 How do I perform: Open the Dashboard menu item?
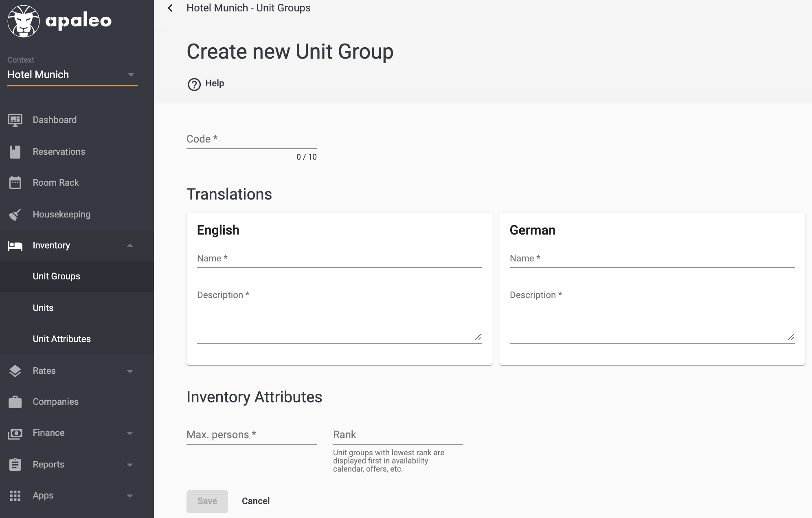click(x=77, y=120)
